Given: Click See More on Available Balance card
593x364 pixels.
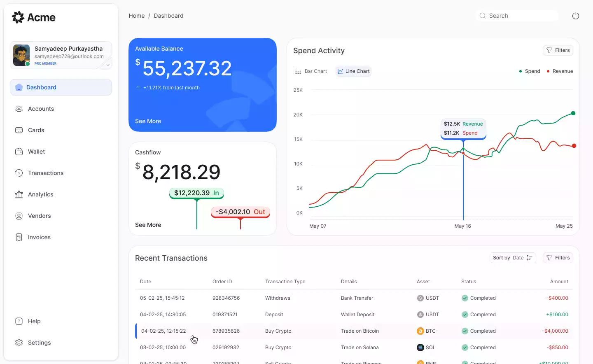Looking at the screenshot, I should (x=148, y=121).
